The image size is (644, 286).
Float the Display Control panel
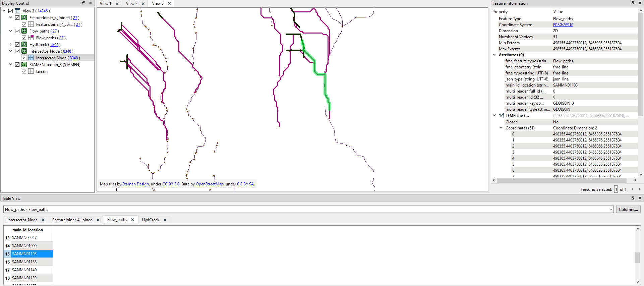pyautogui.click(x=83, y=3)
